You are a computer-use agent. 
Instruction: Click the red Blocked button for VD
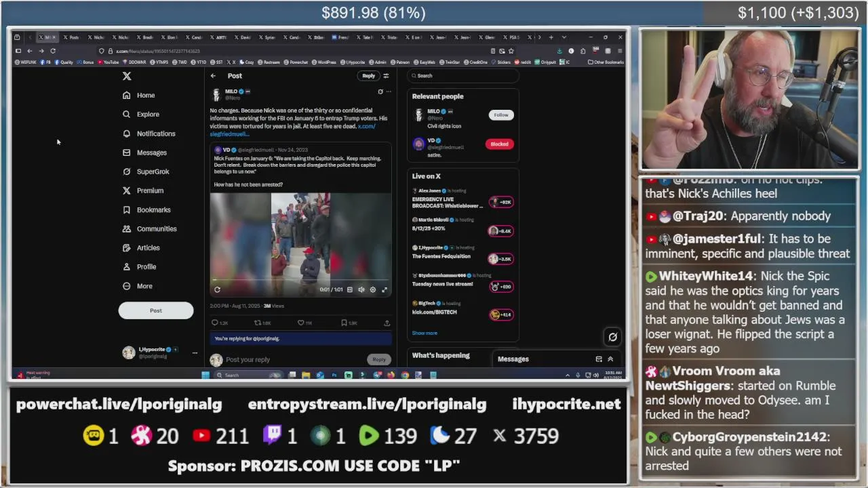499,144
